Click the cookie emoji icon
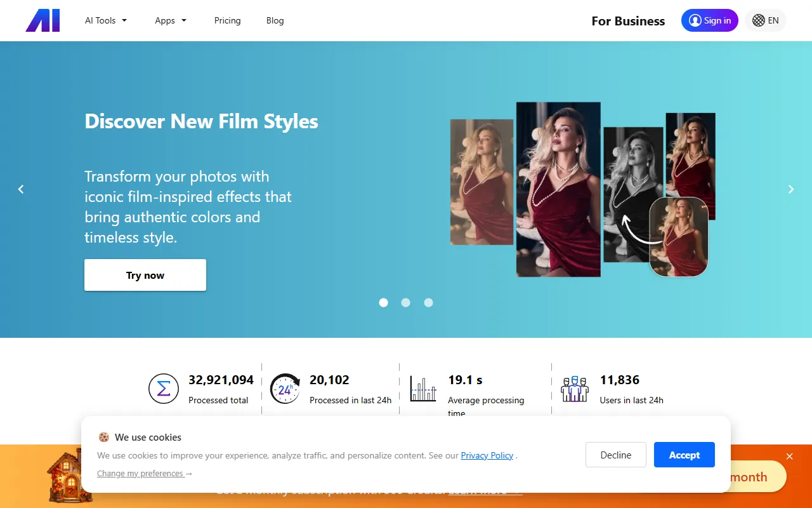Viewport: 812px width, 508px height. 104,437
